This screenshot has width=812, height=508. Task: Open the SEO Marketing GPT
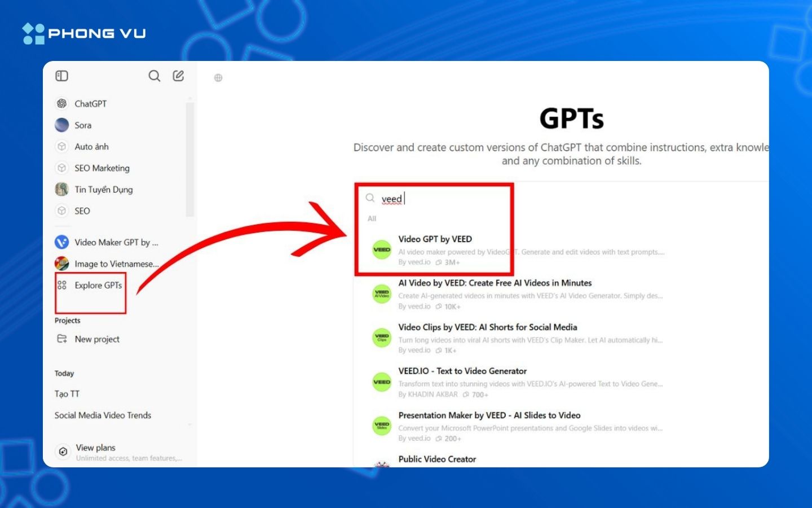[101, 168]
